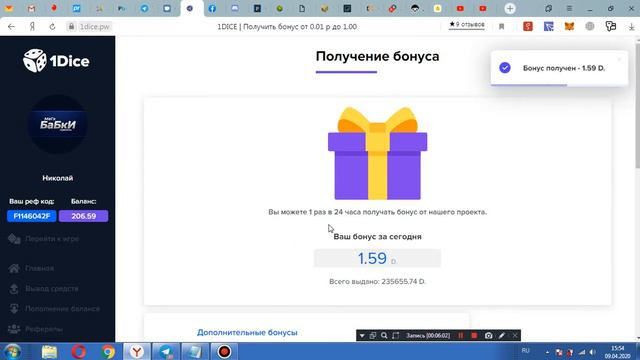Open the МегаБабки profile avatar
The height and width of the screenshot is (360, 640).
[58, 124]
